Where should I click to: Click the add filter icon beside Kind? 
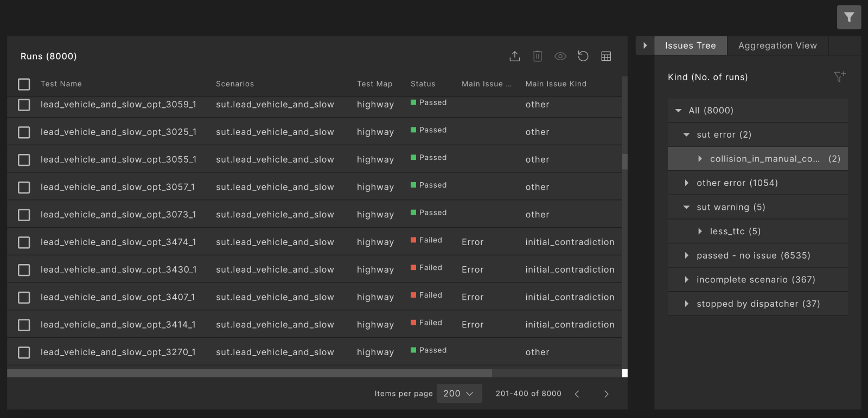click(x=839, y=77)
